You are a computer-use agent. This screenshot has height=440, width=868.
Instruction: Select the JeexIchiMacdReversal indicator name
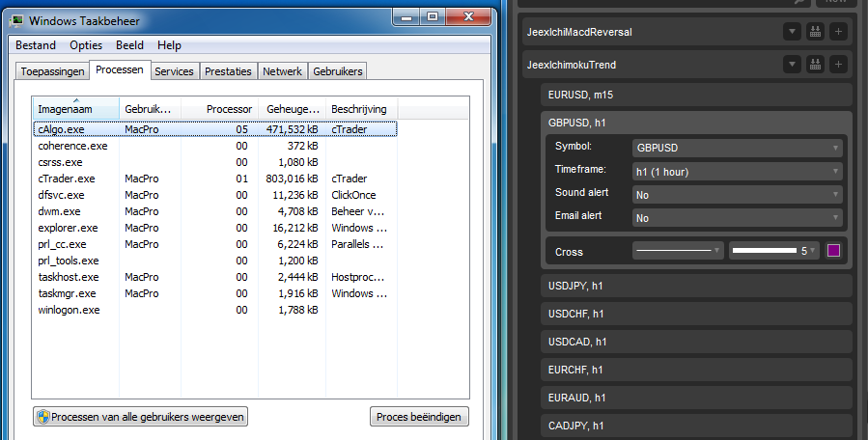click(x=579, y=32)
